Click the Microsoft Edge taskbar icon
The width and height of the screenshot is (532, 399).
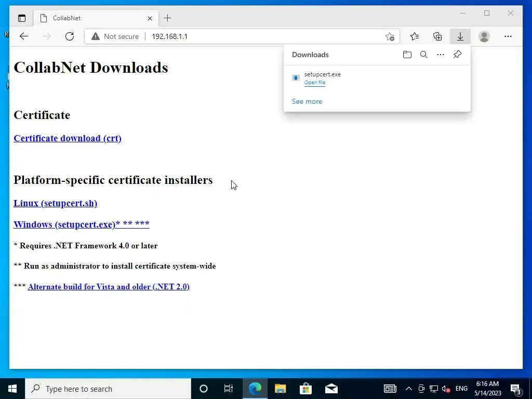[255, 389]
